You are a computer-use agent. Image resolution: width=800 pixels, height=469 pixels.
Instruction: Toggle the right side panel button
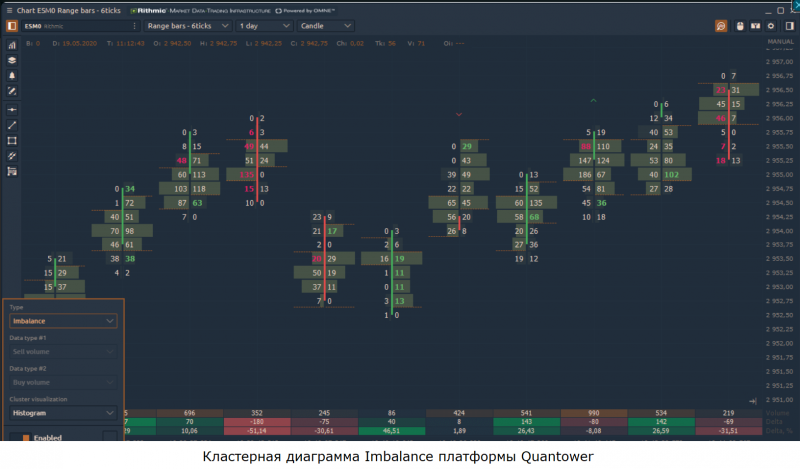click(787, 25)
